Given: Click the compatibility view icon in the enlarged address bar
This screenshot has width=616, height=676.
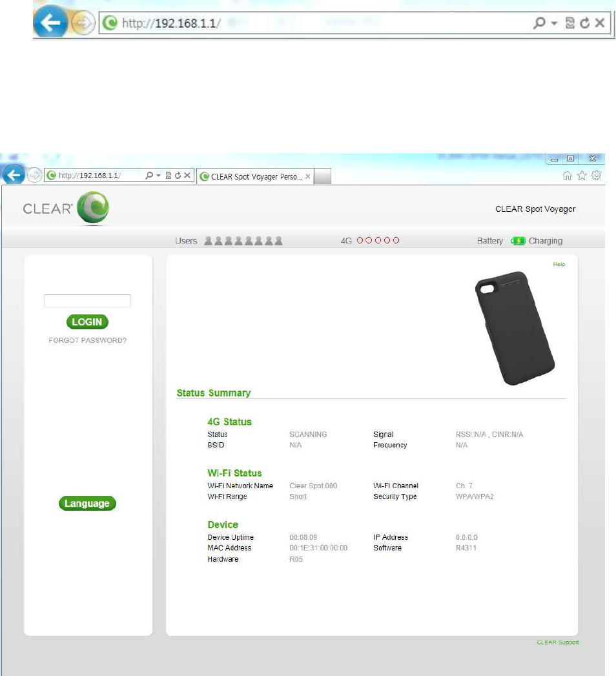Looking at the screenshot, I should (570, 23).
